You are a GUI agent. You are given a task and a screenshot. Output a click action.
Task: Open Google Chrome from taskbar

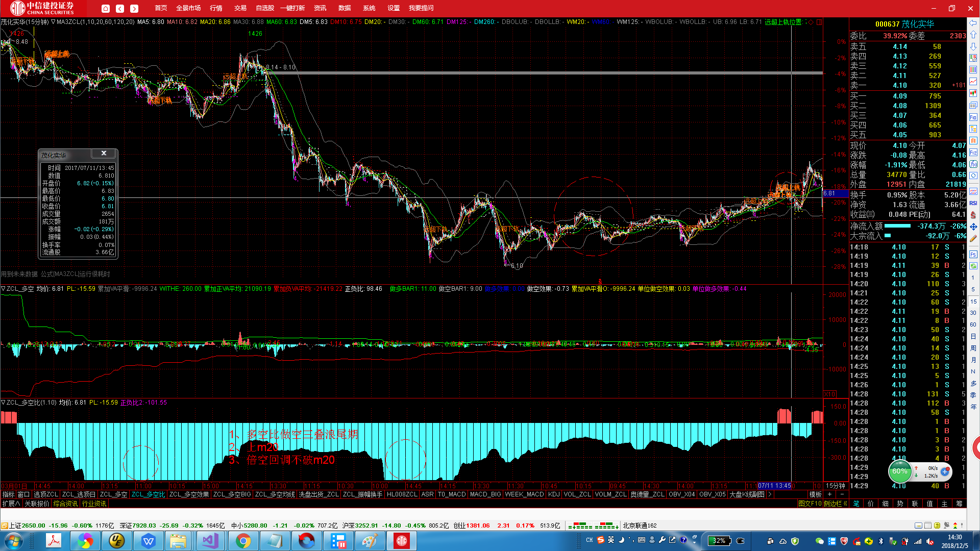click(243, 541)
